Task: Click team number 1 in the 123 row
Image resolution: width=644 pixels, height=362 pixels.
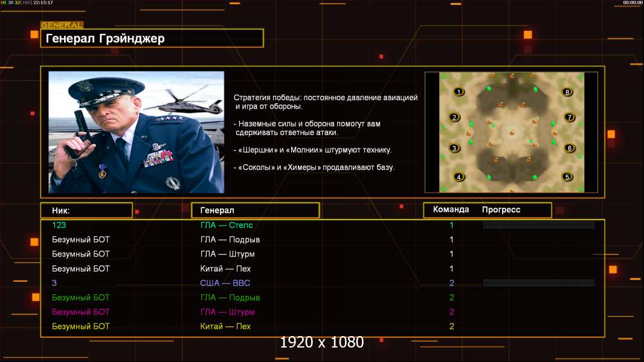Action: 451,225
